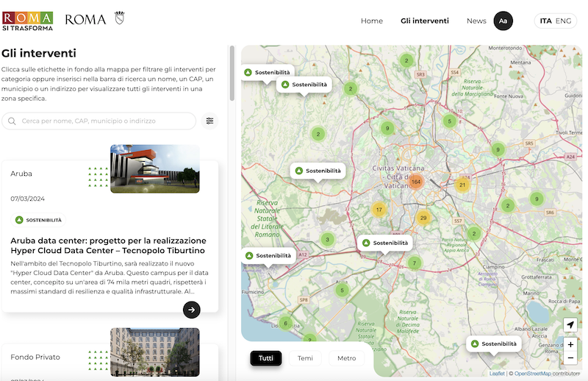This screenshot has height=381, width=588.
Task: Click the Aruba card label
Action: tap(21, 174)
